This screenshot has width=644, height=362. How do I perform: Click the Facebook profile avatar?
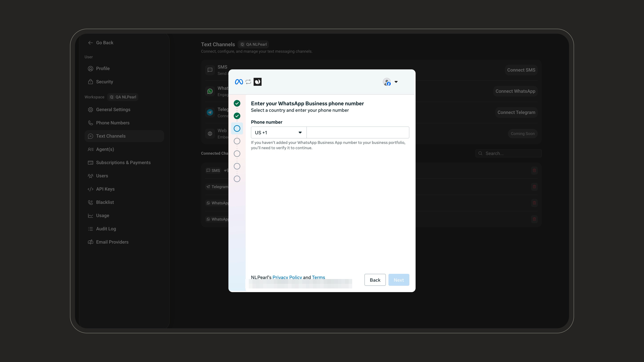tap(387, 82)
